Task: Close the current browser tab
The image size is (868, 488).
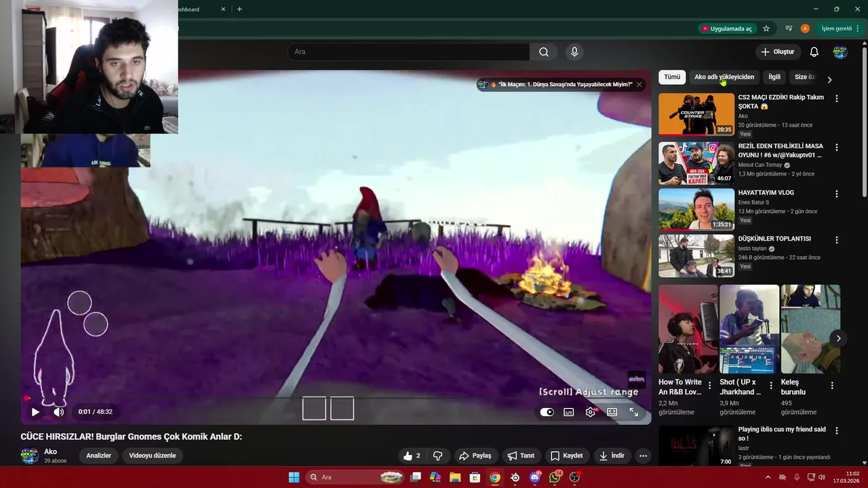Action: [223, 9]
